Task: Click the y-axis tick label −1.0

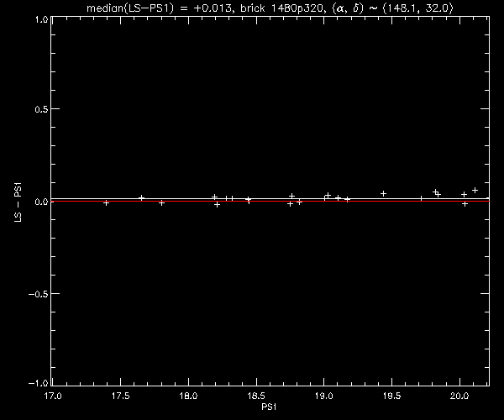Action: 38,383
